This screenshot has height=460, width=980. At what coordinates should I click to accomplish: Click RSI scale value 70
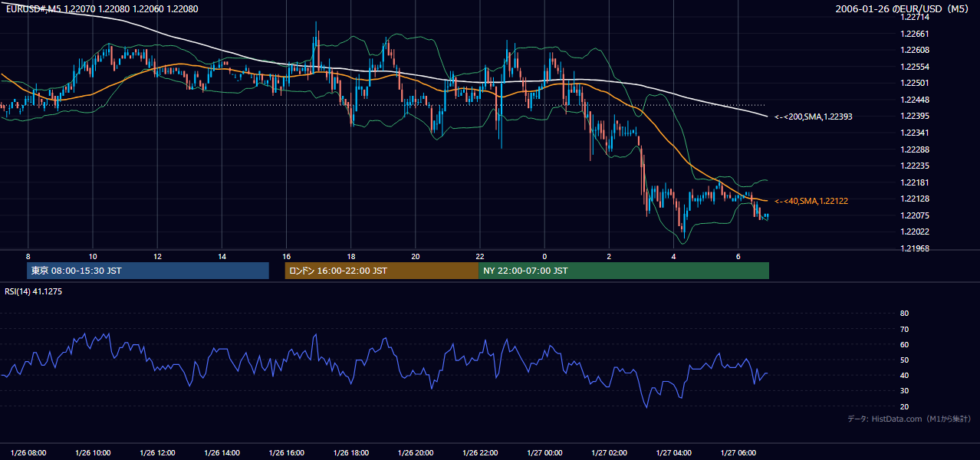(x=904, y=329)
